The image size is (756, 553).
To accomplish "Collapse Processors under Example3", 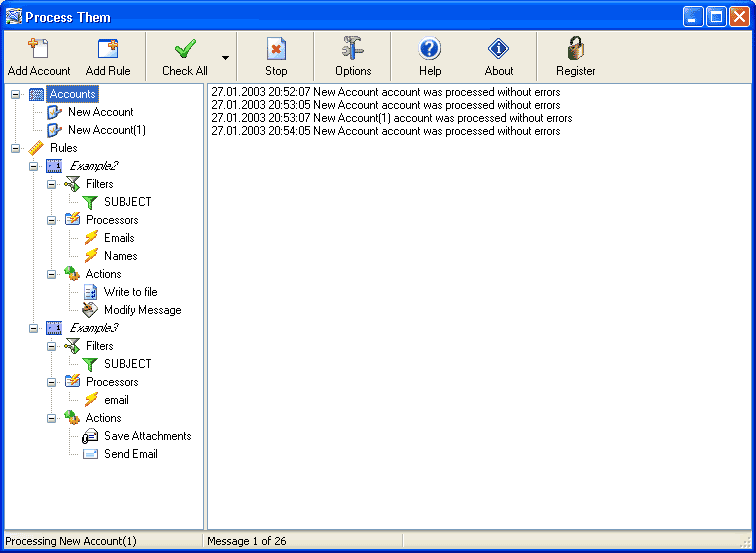I will tap(52, 382).
